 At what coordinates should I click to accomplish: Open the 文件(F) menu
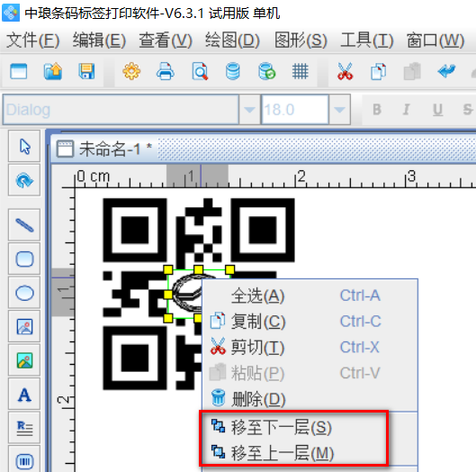coord(32,41)
